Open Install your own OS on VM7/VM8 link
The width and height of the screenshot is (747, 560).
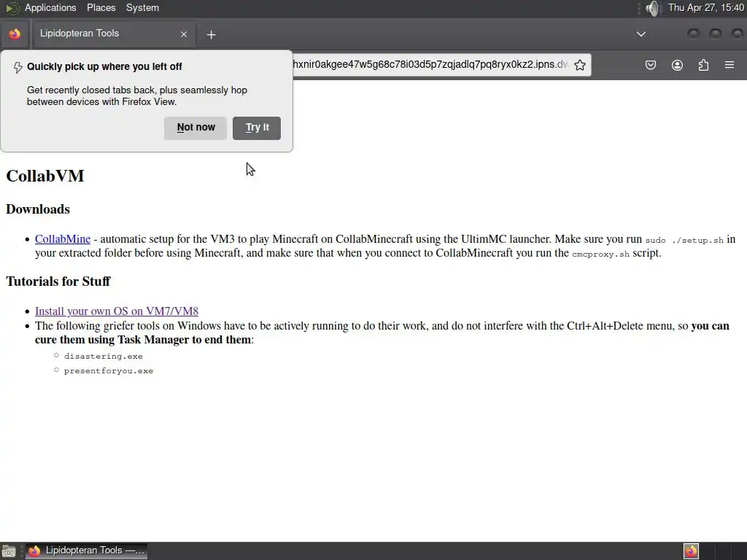tap(117, 311)
